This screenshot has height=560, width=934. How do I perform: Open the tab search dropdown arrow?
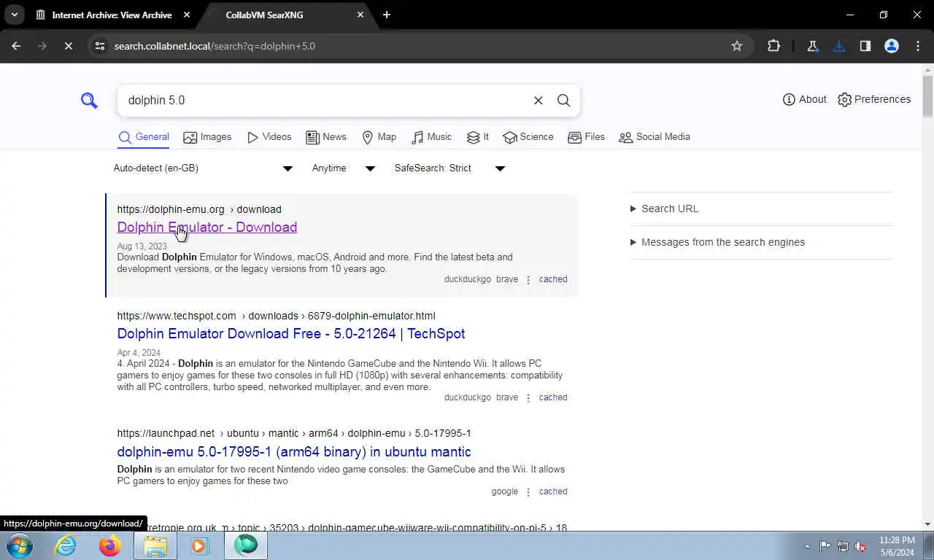[14, 15]
